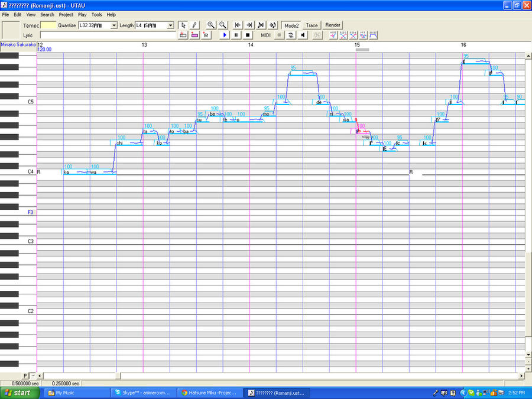This screenshot has width=532, height=399.
Task: Click the voicebank avatar box
Action: [11, 30]
